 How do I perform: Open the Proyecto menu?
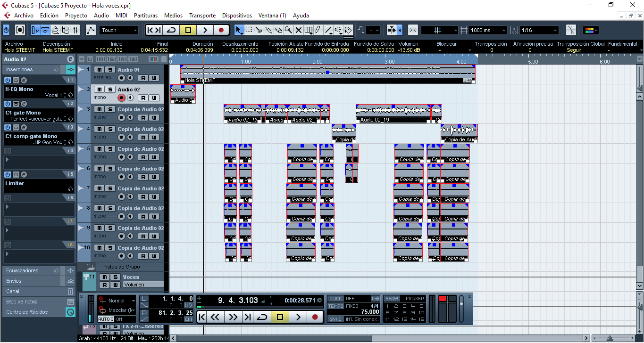(76, 16)
